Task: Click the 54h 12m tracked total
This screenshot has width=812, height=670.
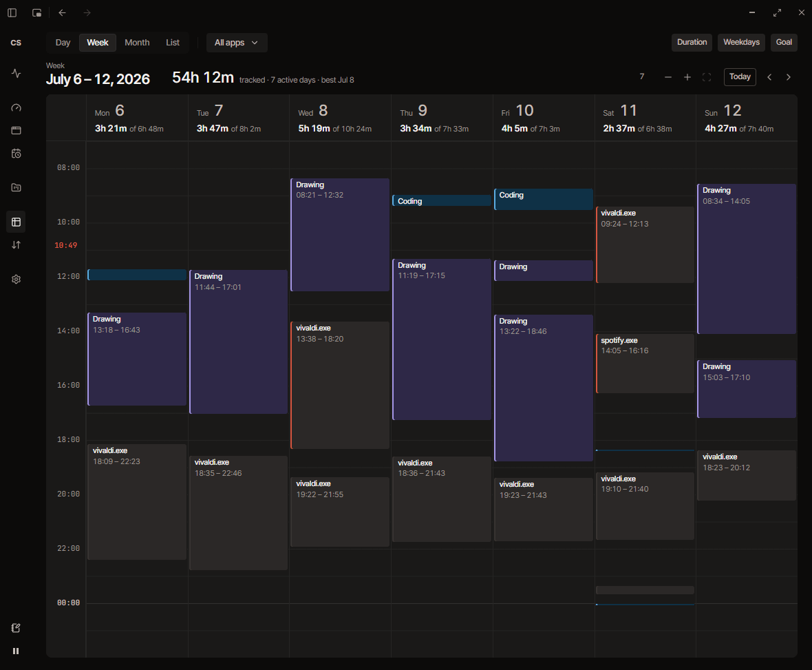Action: [x=203, y=78]
